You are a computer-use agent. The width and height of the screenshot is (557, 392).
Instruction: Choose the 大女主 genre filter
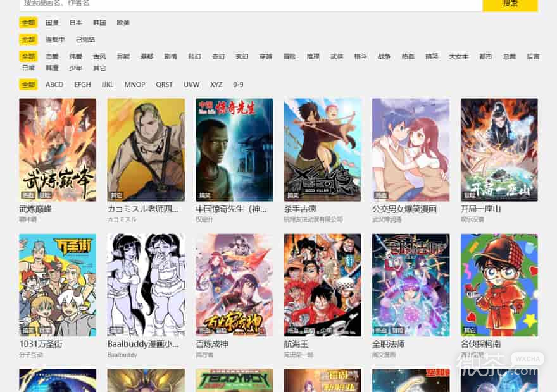pyautogui.click(x=459, y=56)
